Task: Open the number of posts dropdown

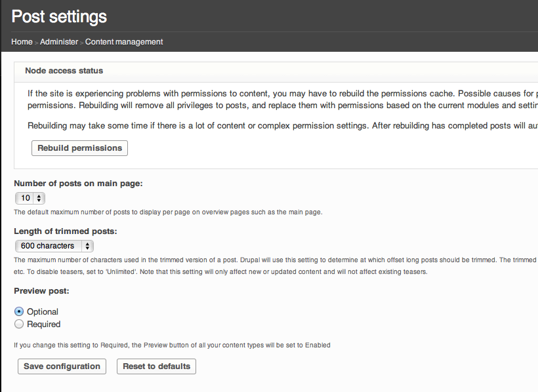Action: [x=30, y=198]
